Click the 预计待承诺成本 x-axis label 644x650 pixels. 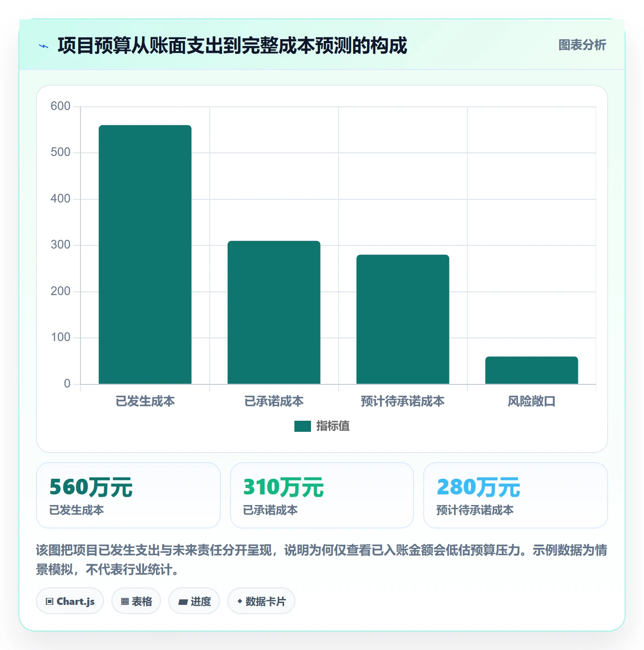[402, 401]
